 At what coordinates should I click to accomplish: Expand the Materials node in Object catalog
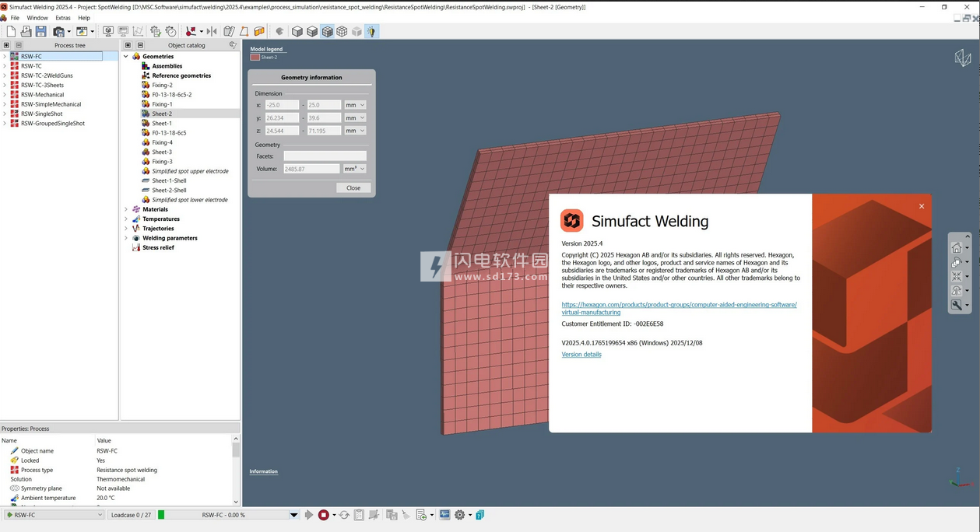click(x=126, y=209)
